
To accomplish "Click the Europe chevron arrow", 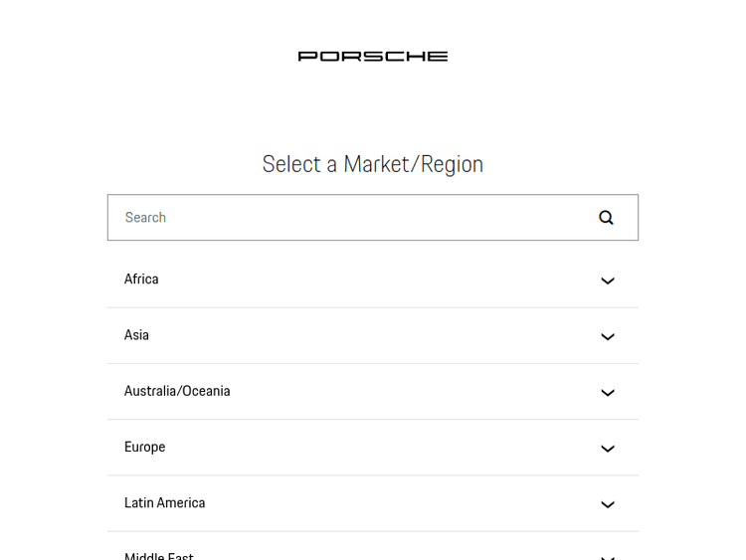I will [x=608, y=449].
